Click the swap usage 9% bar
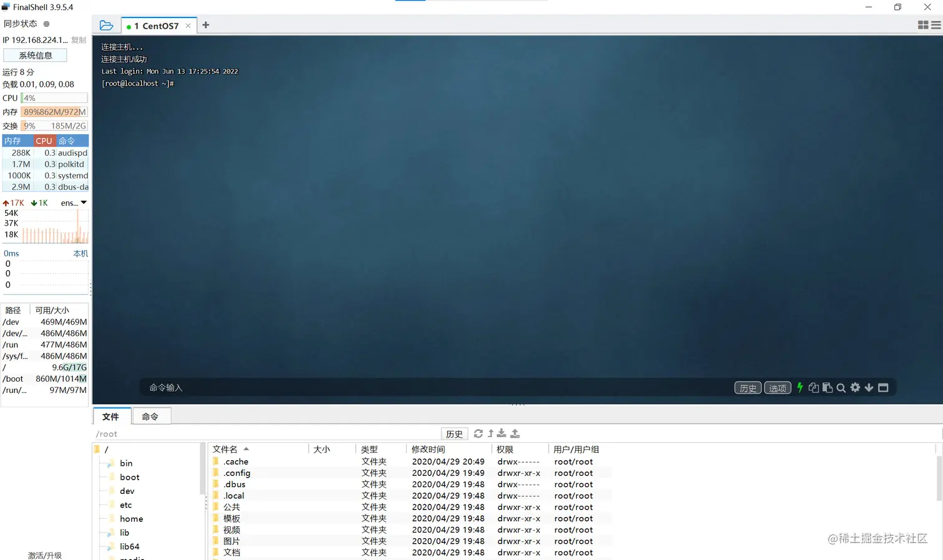The height and width of the screenshot is (560, 943). click(54, 125)
